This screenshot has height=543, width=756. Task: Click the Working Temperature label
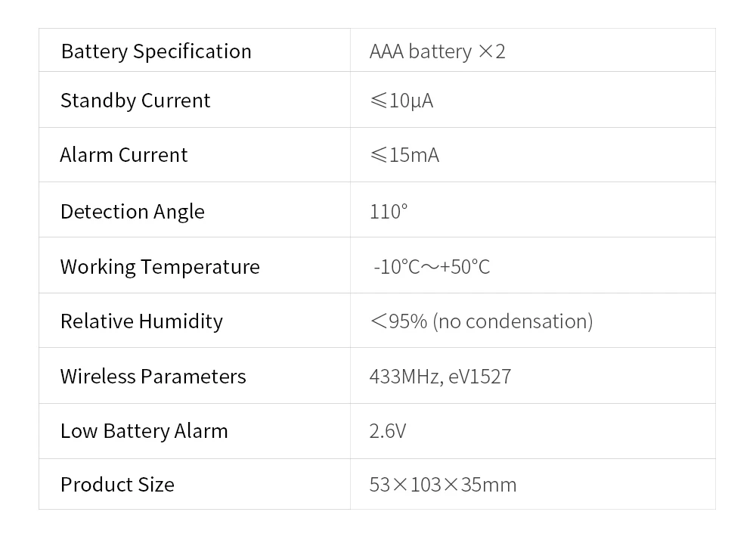click(160, 267)
